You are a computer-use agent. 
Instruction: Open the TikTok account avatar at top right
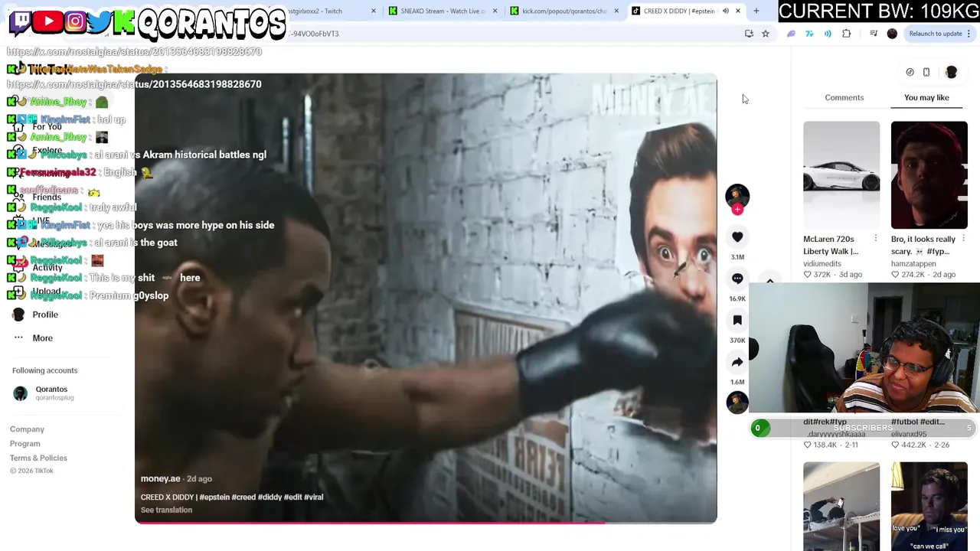(x=951, y=72)
